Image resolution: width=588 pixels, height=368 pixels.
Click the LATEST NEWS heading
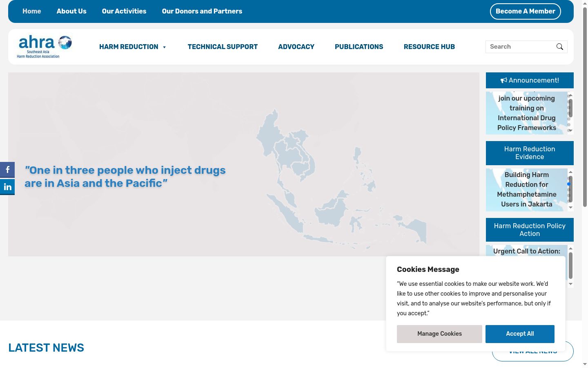click(46, 348)
